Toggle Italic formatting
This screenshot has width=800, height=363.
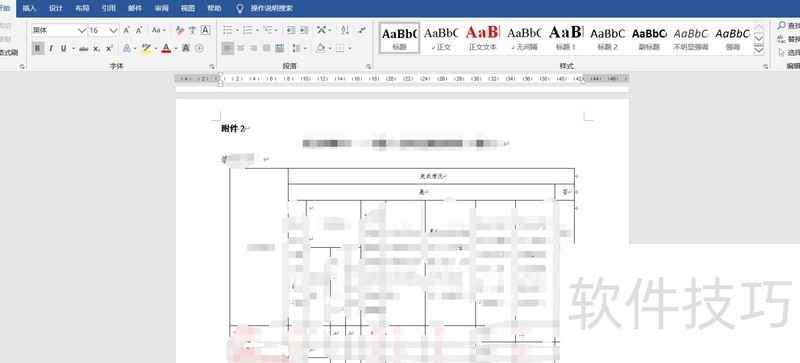(x=51, y=49)
